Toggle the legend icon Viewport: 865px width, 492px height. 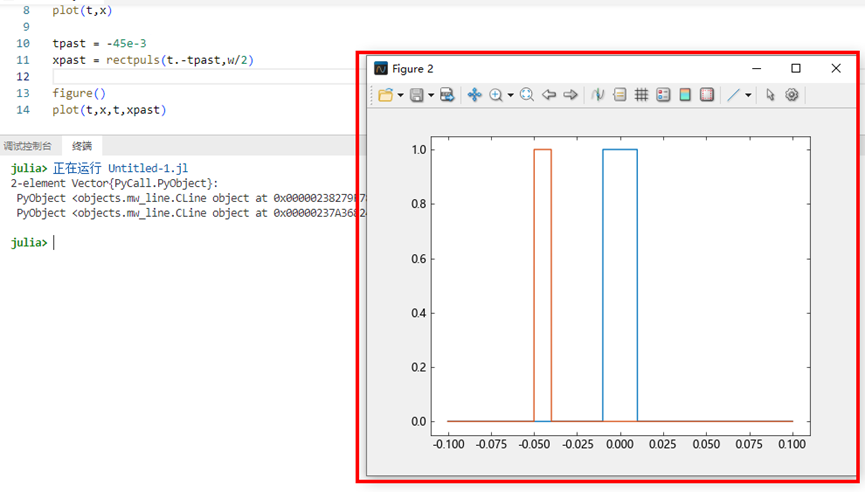tap(663, 95)
